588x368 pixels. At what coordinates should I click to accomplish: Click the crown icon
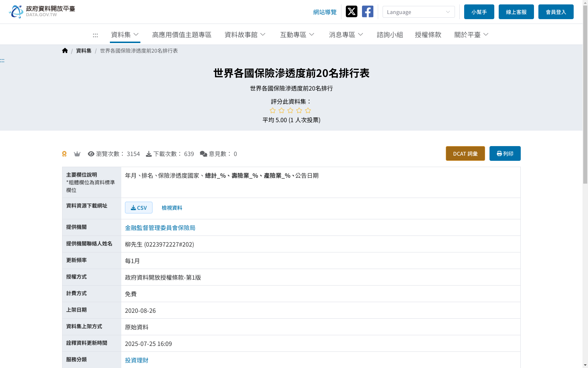[x=77, y=154]
